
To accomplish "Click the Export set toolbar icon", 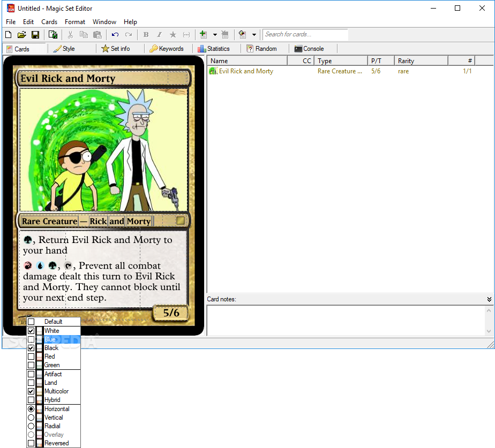I will point(53,35).
